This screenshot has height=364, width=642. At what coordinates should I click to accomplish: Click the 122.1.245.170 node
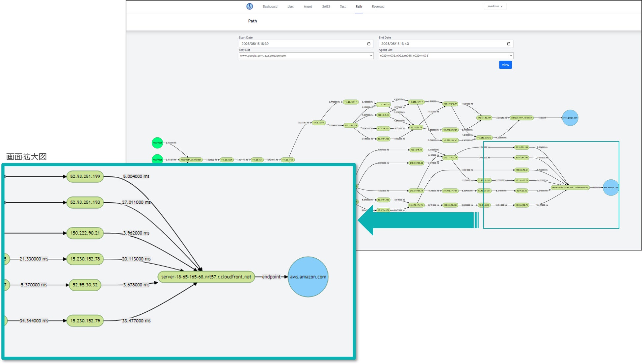(383, 104)
